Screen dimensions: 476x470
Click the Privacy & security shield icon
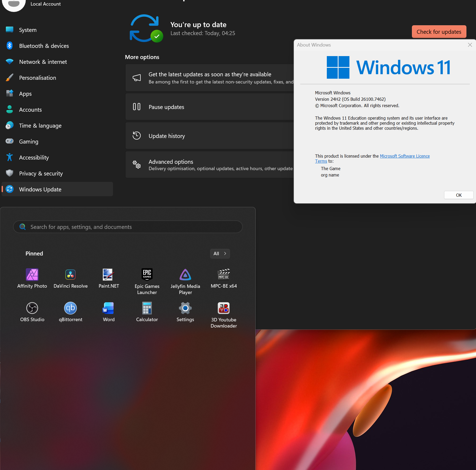[x=10, y=173]
